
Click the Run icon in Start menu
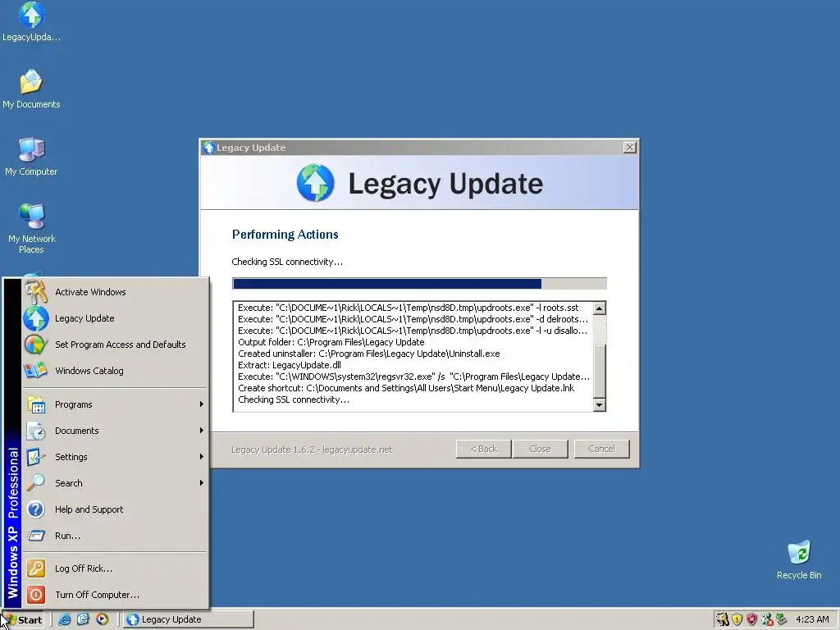click(36, 536)
